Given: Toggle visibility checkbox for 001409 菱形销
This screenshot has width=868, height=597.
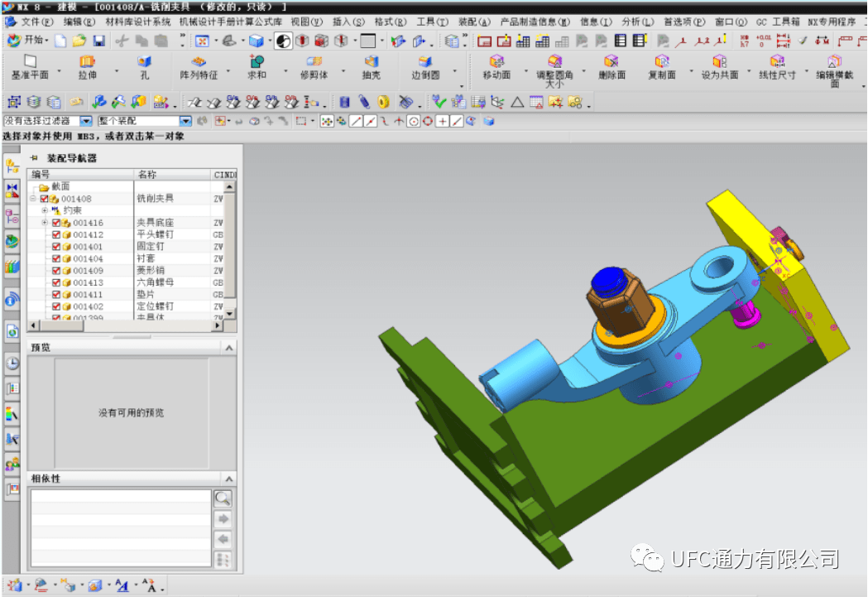Looking at the screenshot, I should (55, 271).
